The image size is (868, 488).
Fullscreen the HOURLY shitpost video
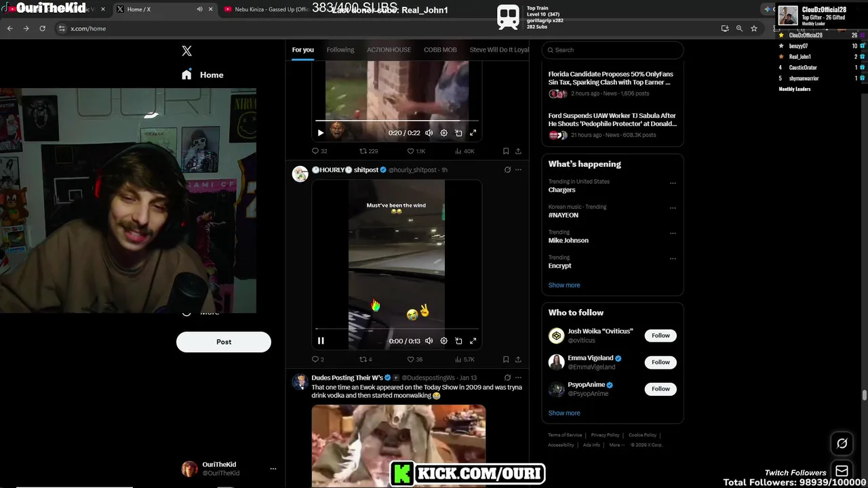[x=473, y=341]
